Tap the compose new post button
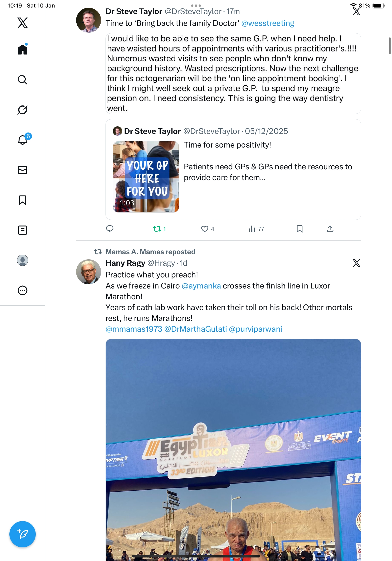This screenshot has height=561, width=392. tap(23, 534)
